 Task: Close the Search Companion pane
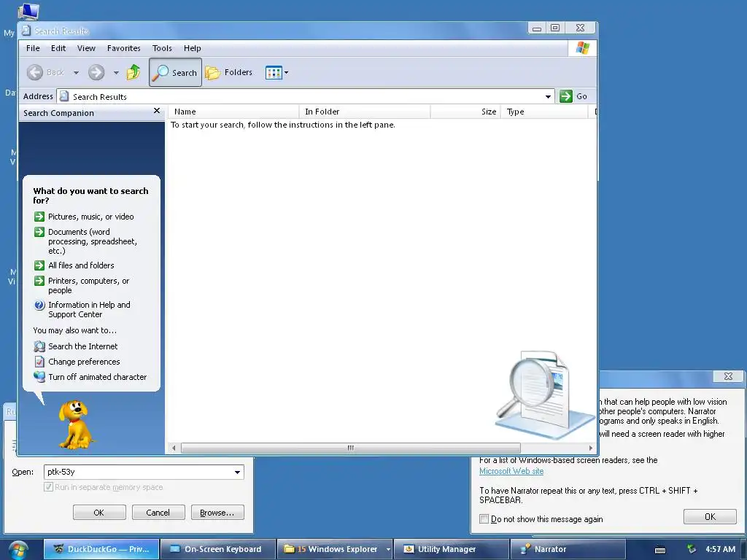[157, 111]
